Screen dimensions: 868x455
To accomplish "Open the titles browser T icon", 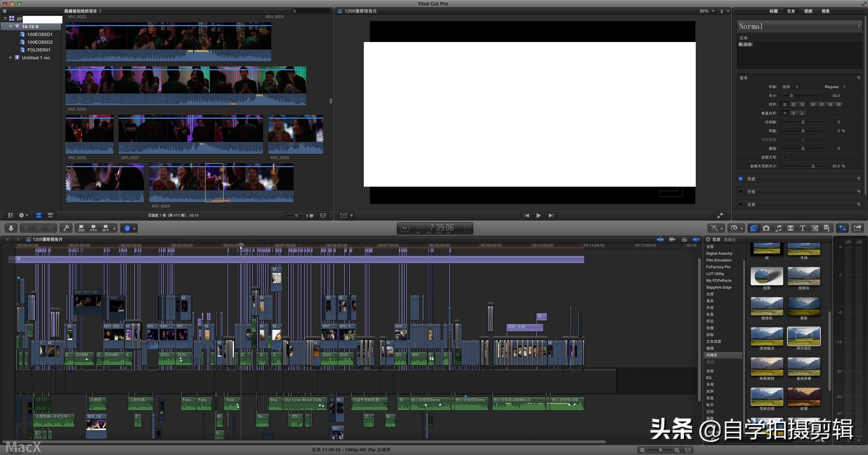I will (803, 228).
